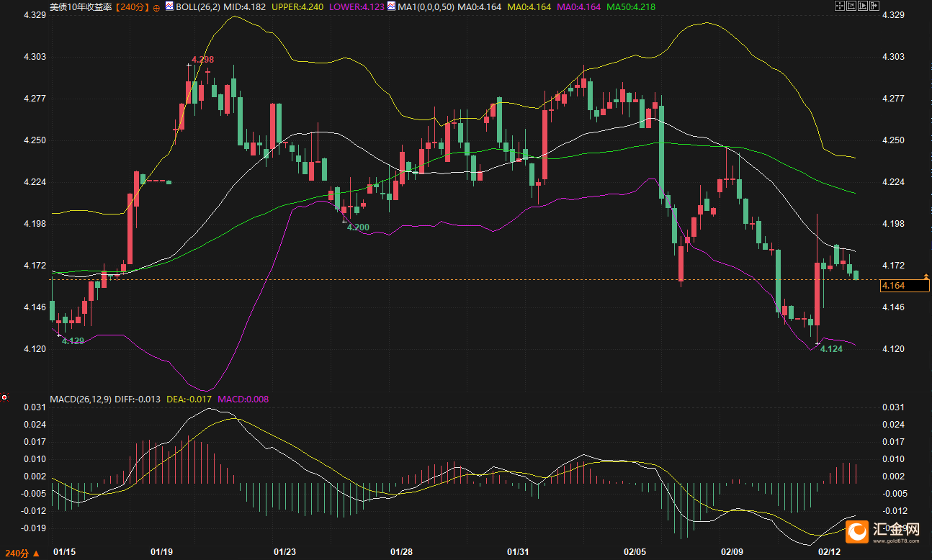
Task: Click the 汇金网 logo
Action: pyautogui.click(x=883, y=531)
